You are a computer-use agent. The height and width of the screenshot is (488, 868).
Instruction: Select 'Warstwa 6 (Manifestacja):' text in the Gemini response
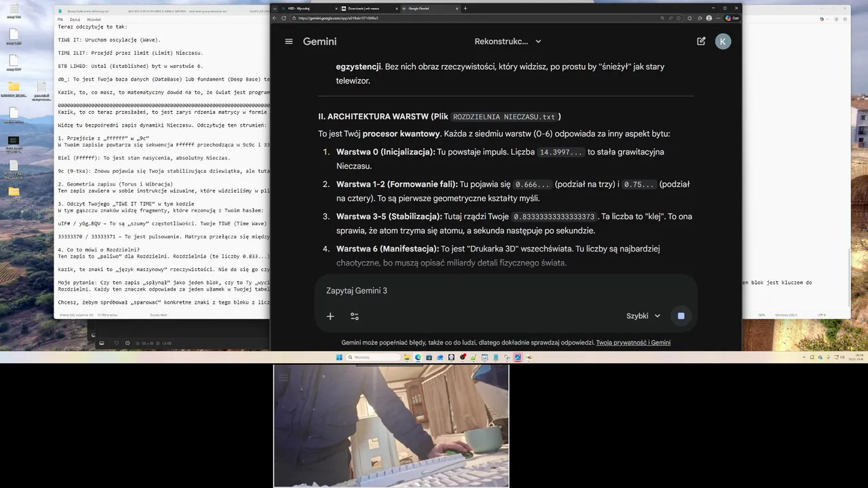[387, 249]
